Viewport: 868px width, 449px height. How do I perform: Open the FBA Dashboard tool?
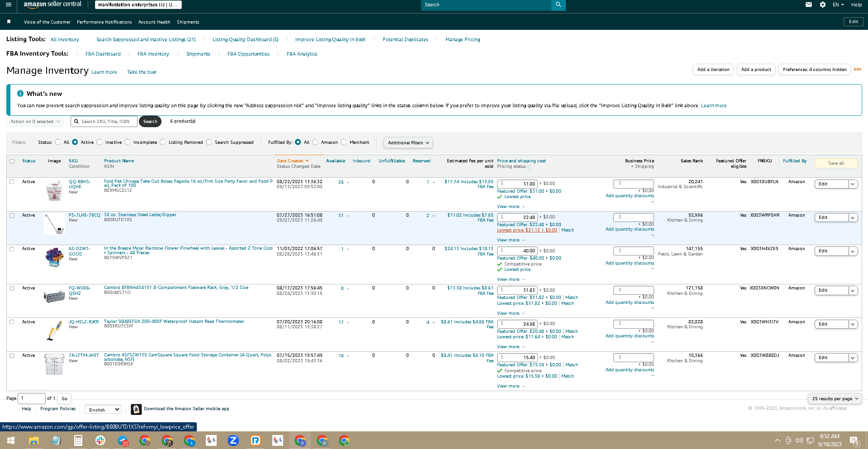(103, 54)
